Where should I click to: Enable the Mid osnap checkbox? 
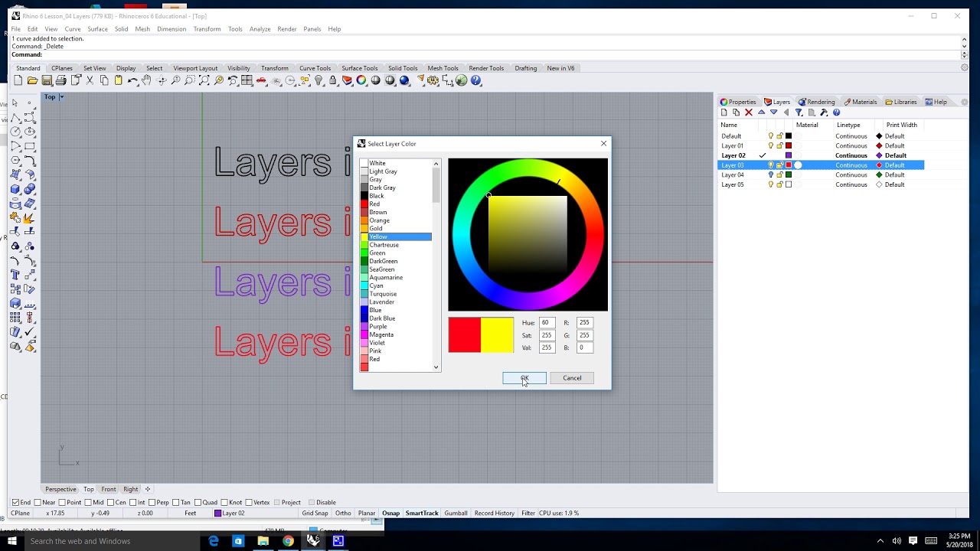tap(88, 502)
